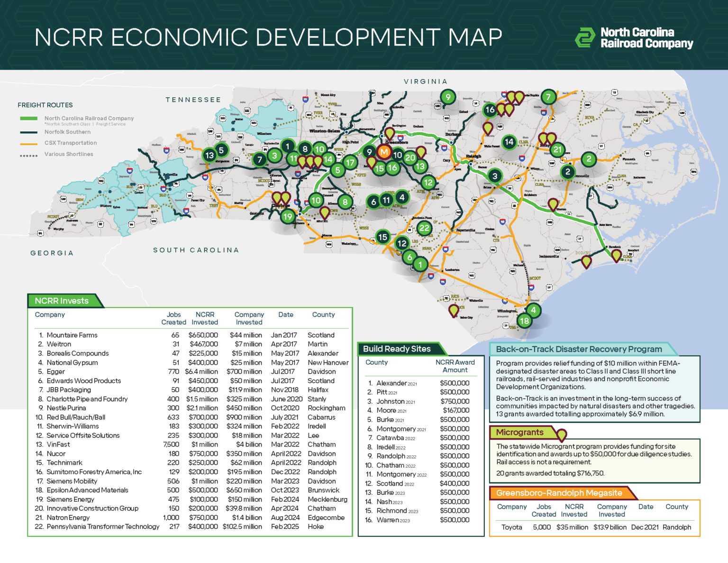Click the orange CSX Transportation legend line
This screenshot has height=563, width=728.
click(x=28, y=143)
